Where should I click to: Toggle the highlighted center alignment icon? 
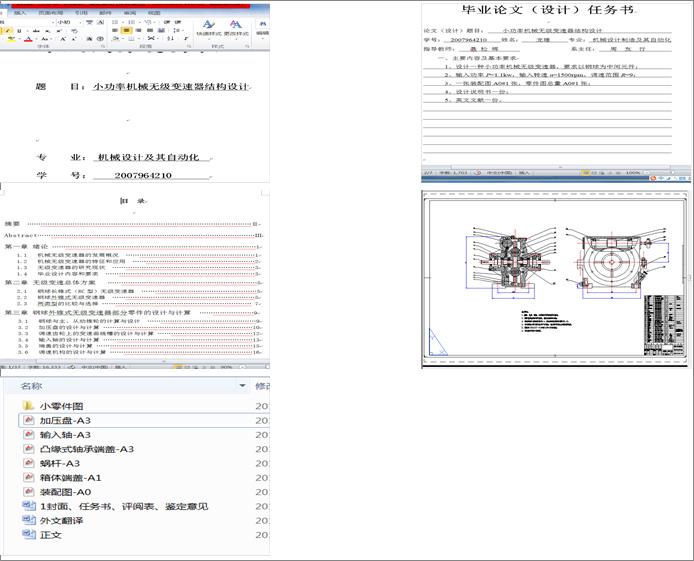(127, 31)
